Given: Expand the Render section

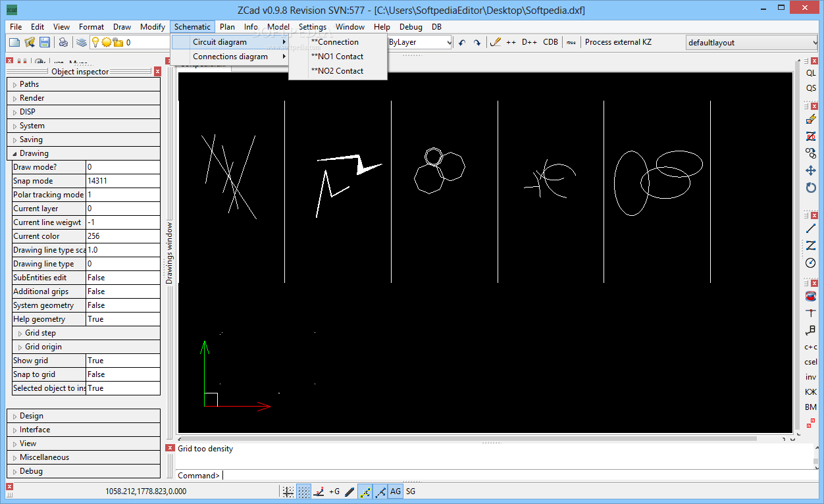Looking at the screenshot, I should pyautogui.click(x=84, y=98).
